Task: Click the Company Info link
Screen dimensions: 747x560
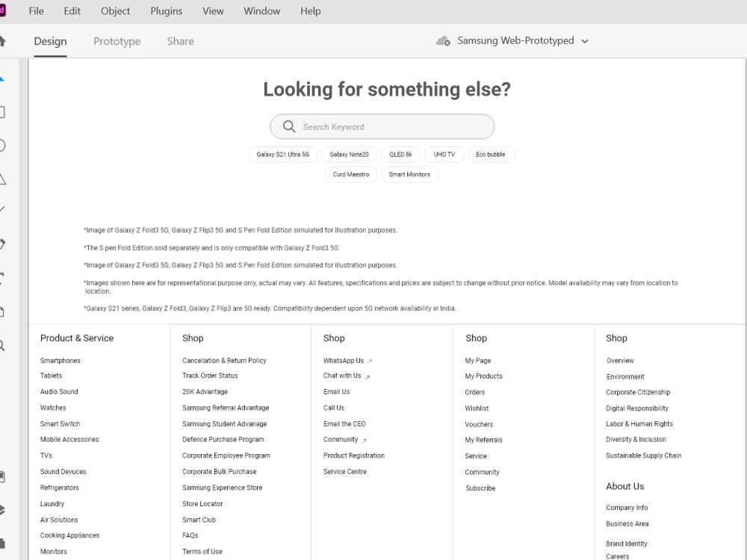Action: 627,508
